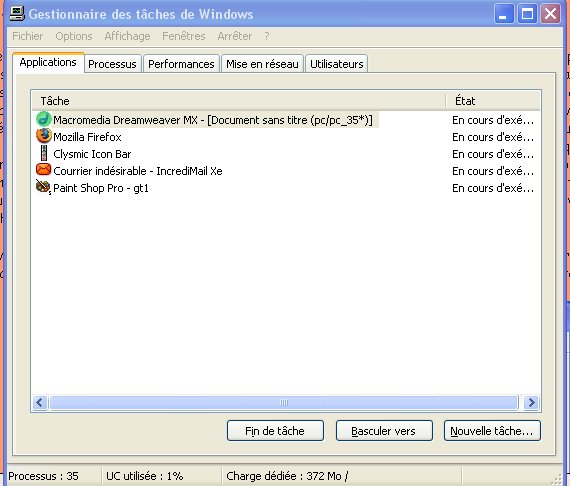
Task: Click the IncrediMail envelope icon
Action: [x=44, y=170]
